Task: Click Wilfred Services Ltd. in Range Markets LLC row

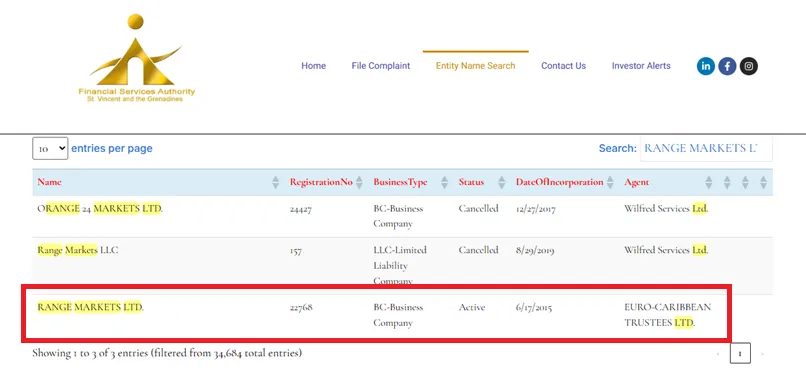Action: tap(666, 250)
